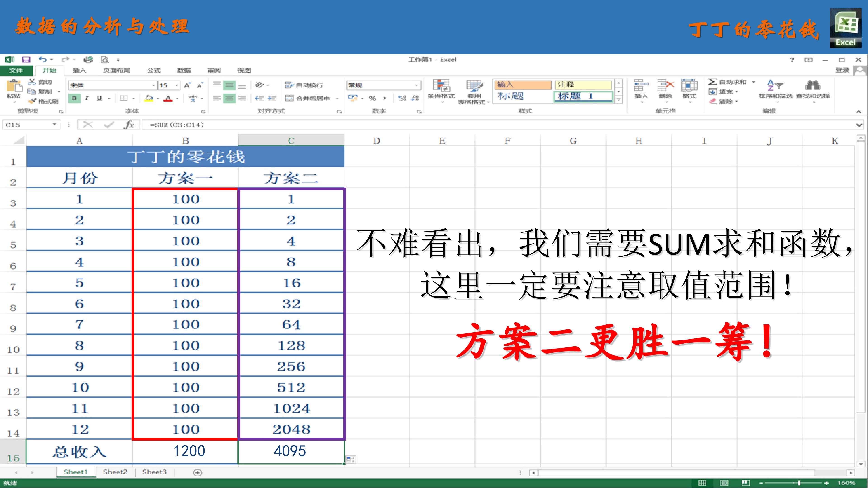Viewport: 868px width, 488px height.
Task: Click the 文件 File button
Action: pyautogui.click(x=16, y=70)
